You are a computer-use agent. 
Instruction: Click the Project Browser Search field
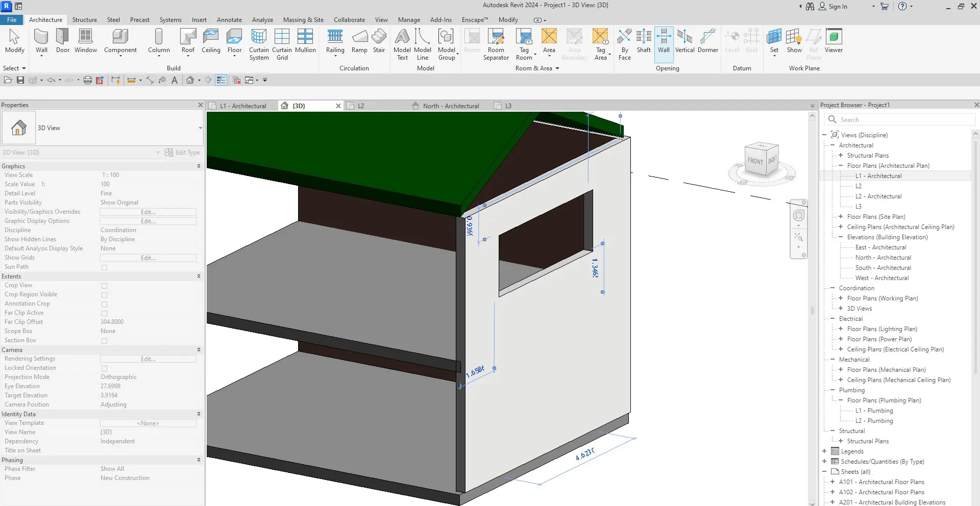click(x=899, y=119)
